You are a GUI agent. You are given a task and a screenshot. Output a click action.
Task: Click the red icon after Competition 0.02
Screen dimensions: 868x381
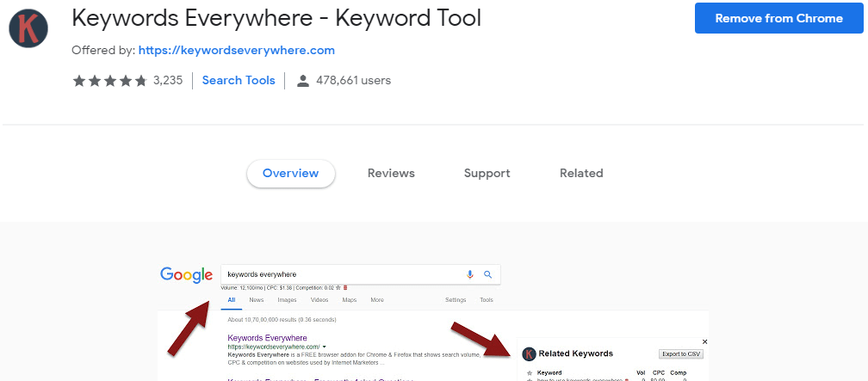tap(345, 287)
